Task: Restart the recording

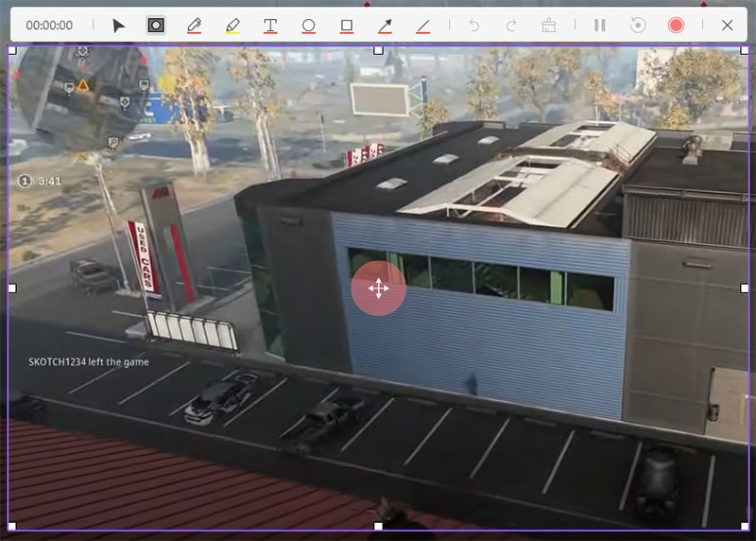Action: [x=638, y=26]
